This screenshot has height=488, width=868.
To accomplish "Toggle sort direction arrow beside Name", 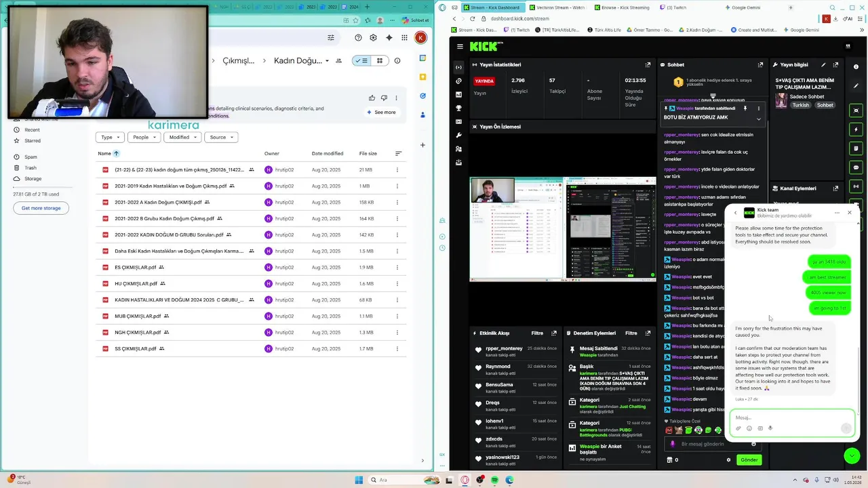I will (x=116, y=154).
